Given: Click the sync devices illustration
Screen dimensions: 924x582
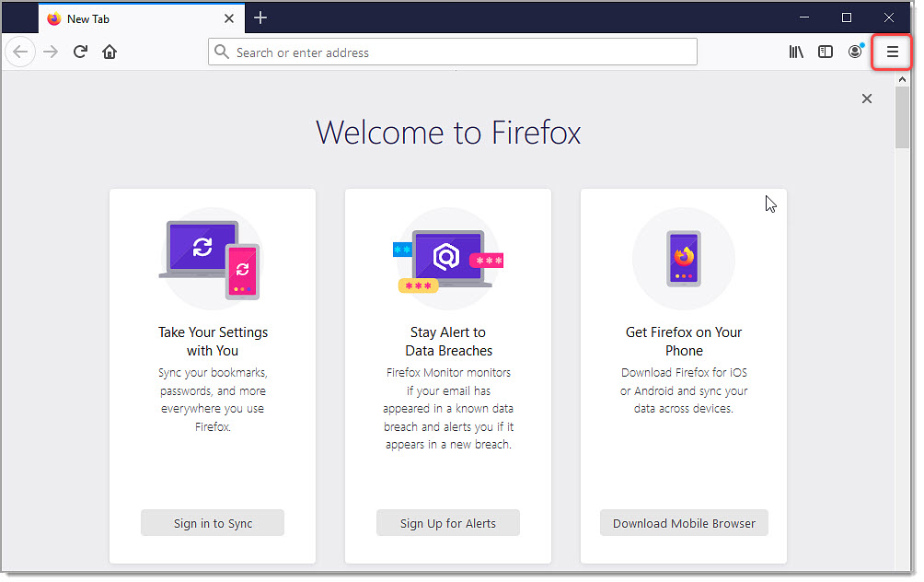Looking at the screenshot, I should point(211,259).
